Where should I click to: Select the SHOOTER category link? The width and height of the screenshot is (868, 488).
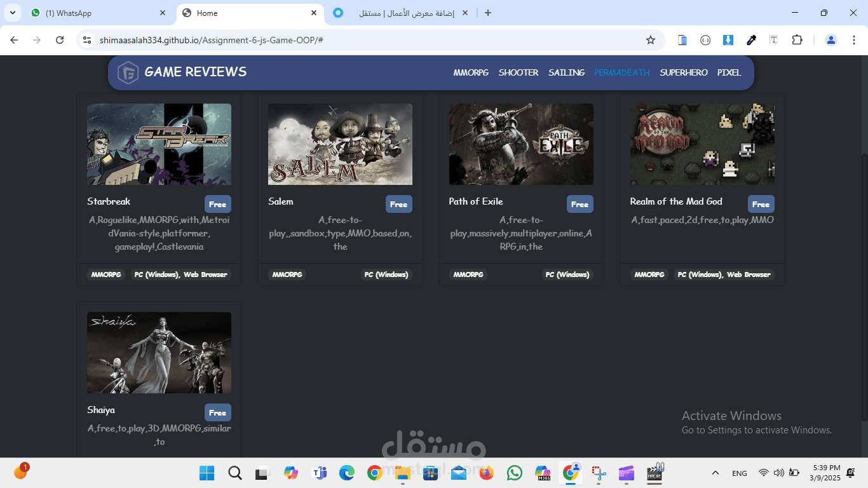click(x=519, y=72)
